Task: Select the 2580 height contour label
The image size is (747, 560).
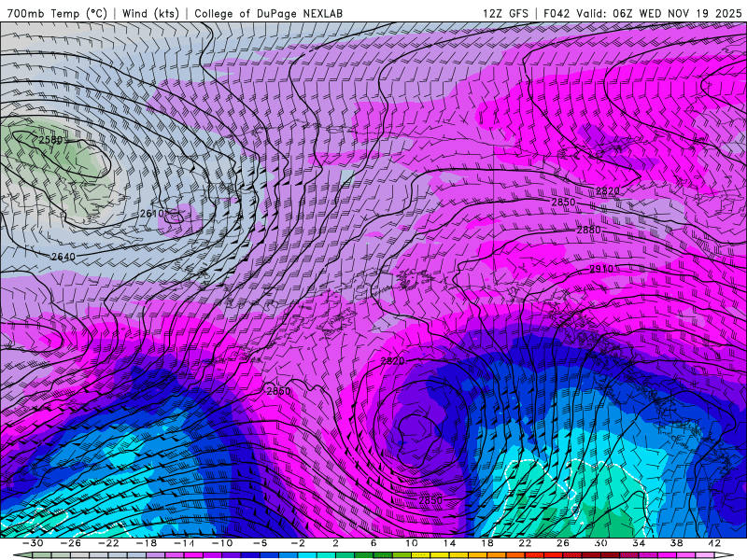Action: pyautogui.click(x=50, y=140)
